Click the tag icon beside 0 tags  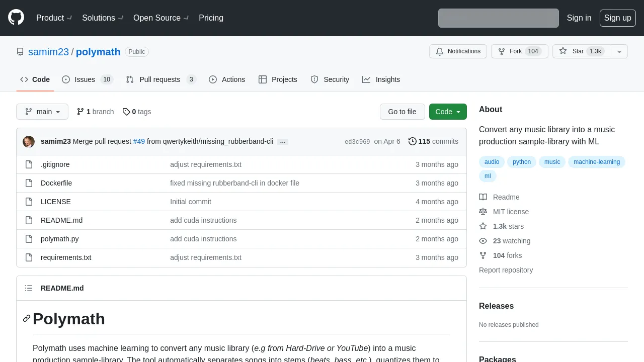coord(126,112)
